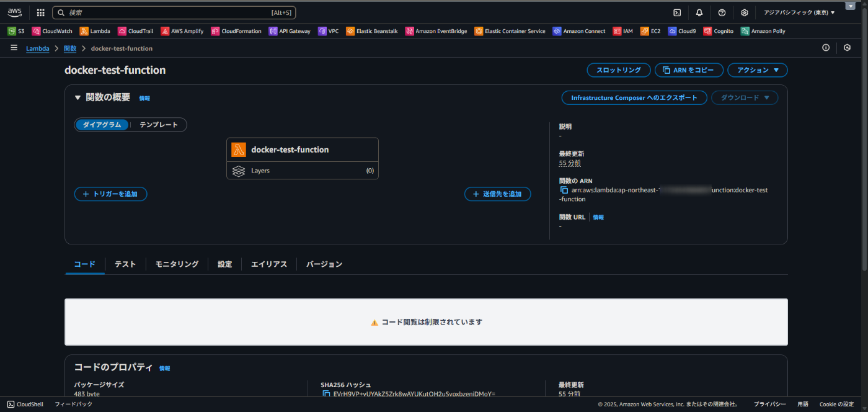The image size is (868, 412).
Task: Open Cookie の設定 footer link
Action: pos(836,404)
